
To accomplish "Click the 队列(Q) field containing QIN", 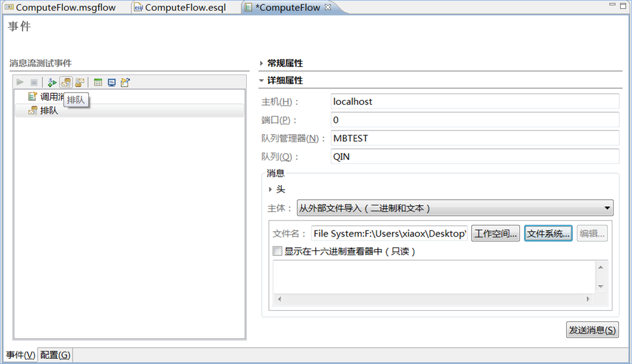I will point(475,157).
